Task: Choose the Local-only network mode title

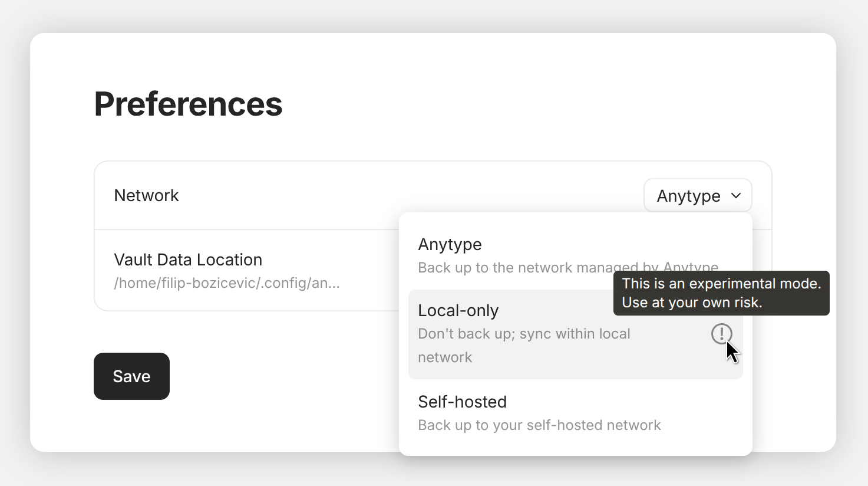Action: [458, 310]
